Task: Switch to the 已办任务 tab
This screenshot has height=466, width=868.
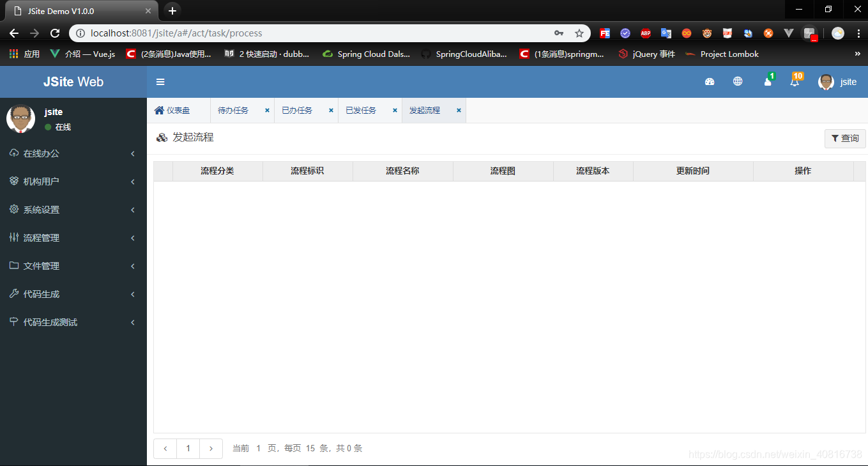Action: [297, 109]
